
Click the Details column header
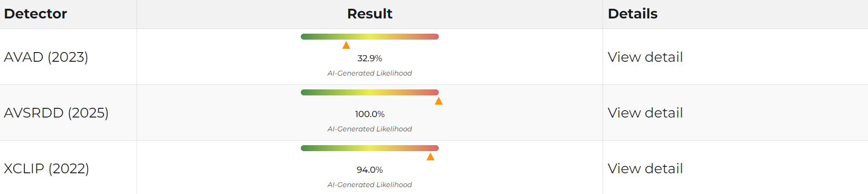(632, 14)
